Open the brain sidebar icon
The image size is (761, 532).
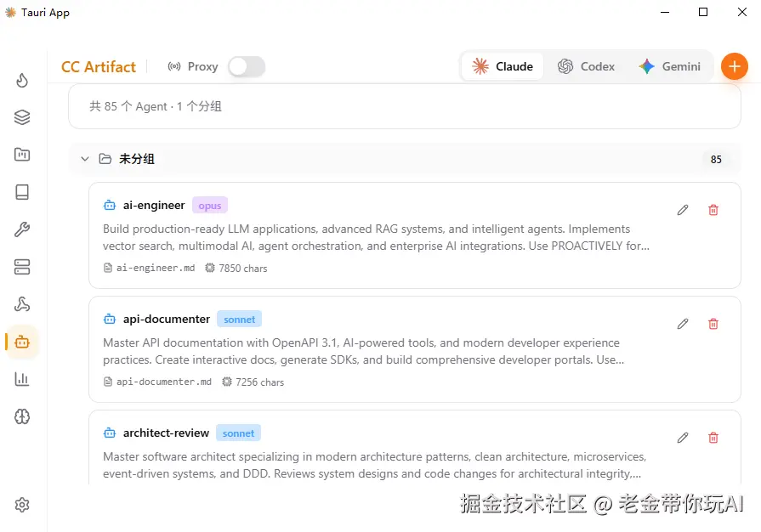(x=22, y=416)
